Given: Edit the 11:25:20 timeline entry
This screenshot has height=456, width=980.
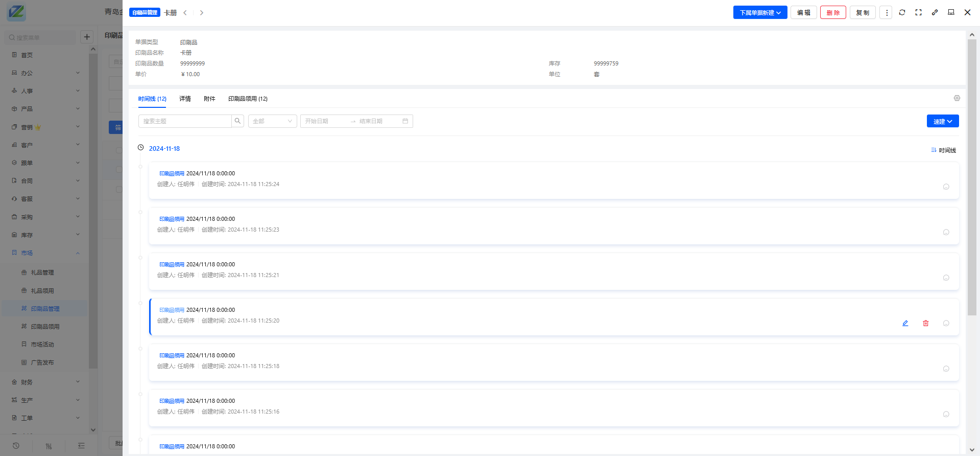Looking at the screenshot, I should 905,323.
